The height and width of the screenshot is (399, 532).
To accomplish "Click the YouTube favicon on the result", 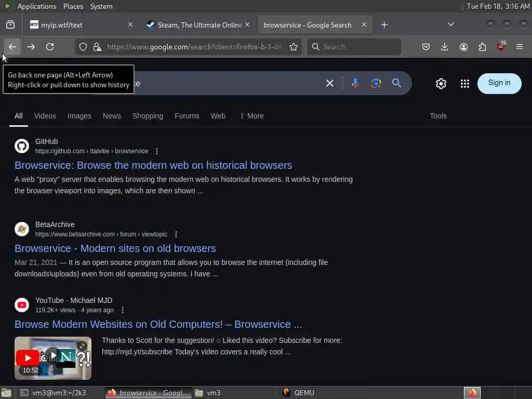I will pyautogui.click(x=22, y=305).
